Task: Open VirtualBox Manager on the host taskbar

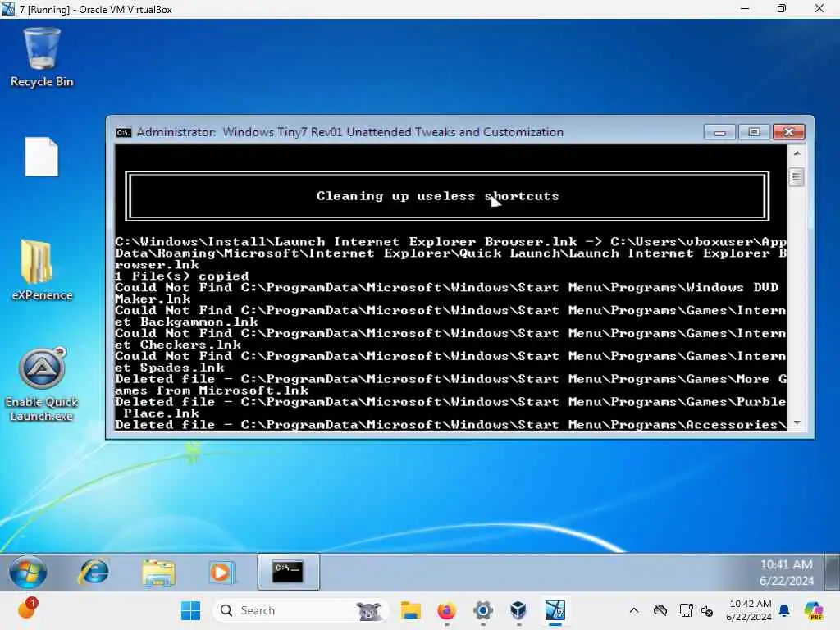Action: coord(518,610)
